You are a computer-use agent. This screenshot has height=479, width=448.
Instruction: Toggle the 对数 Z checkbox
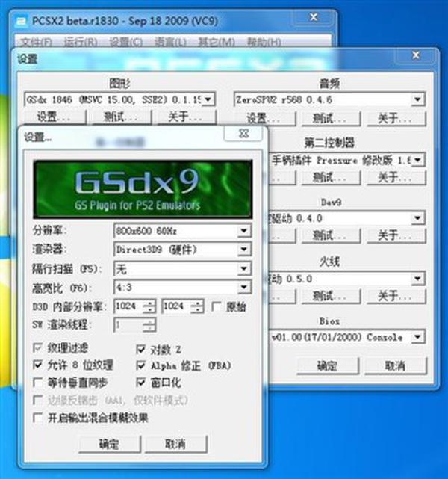[140, 350]
